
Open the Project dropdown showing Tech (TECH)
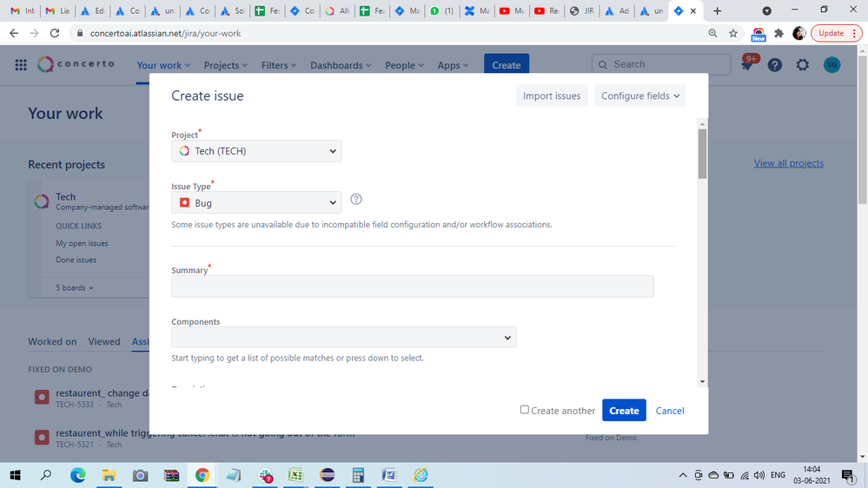(x=256, y=151)
